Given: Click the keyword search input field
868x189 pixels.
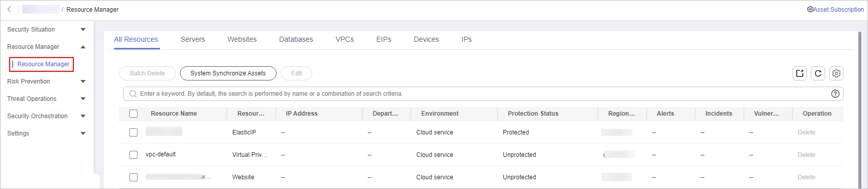Looking at the screenshot, I should coord(483,94).
